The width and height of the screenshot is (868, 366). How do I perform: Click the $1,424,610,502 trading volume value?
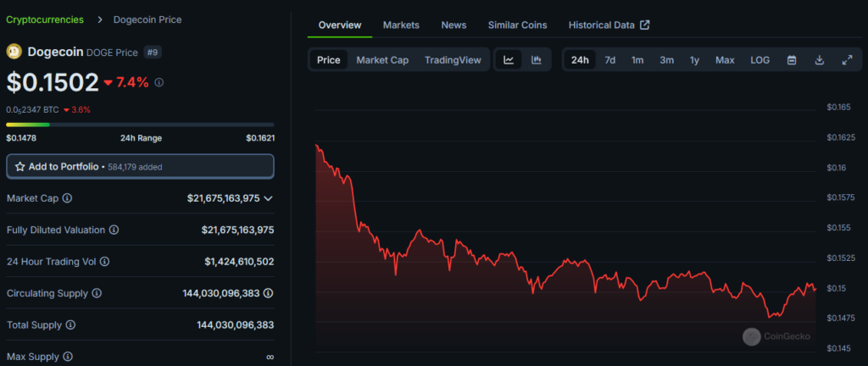(x=239, y=261)
